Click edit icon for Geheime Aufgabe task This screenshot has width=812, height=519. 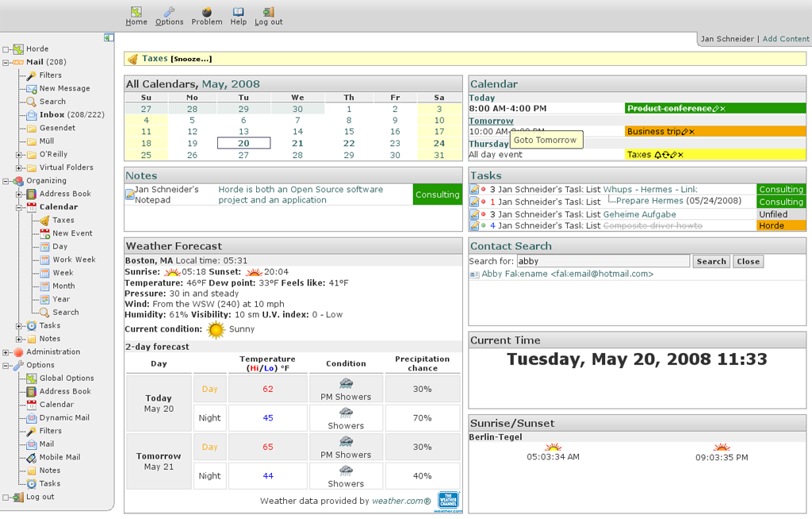tap(474, 214)
